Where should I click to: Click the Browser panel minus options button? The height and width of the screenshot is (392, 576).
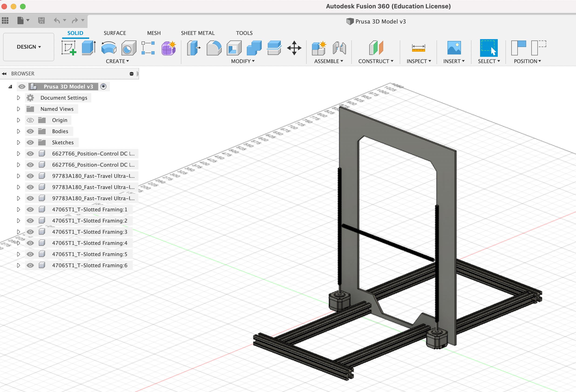(132, 74)
